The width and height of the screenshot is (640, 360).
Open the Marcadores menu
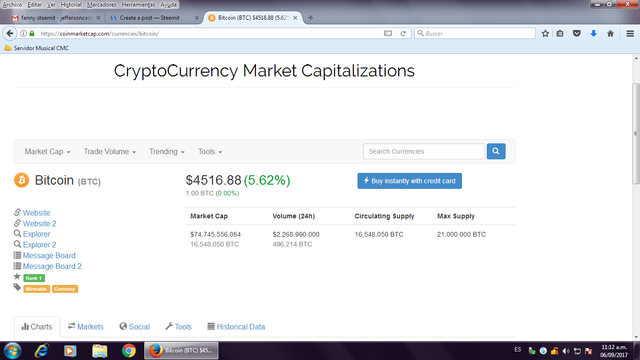click(x=102, y=4)
